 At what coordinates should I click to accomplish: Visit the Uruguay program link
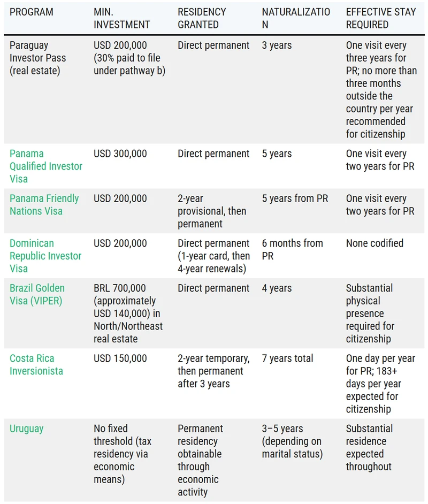pos(27,429)
